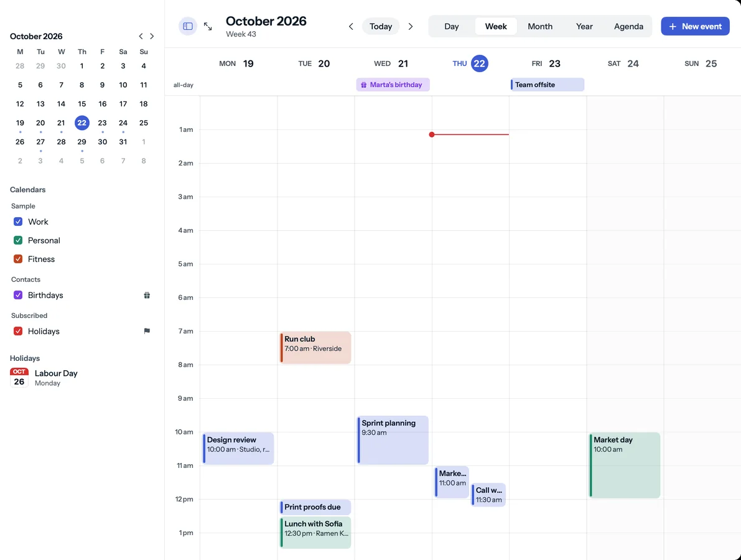Uncheck the Personal calendar
Image resolution: width=741 pixels, height=560 pixels.
18,241
